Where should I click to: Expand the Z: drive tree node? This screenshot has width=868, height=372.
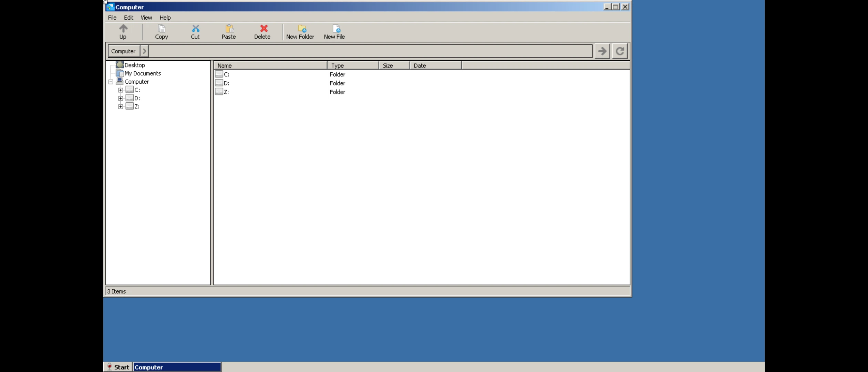click(x=121, y=107)
